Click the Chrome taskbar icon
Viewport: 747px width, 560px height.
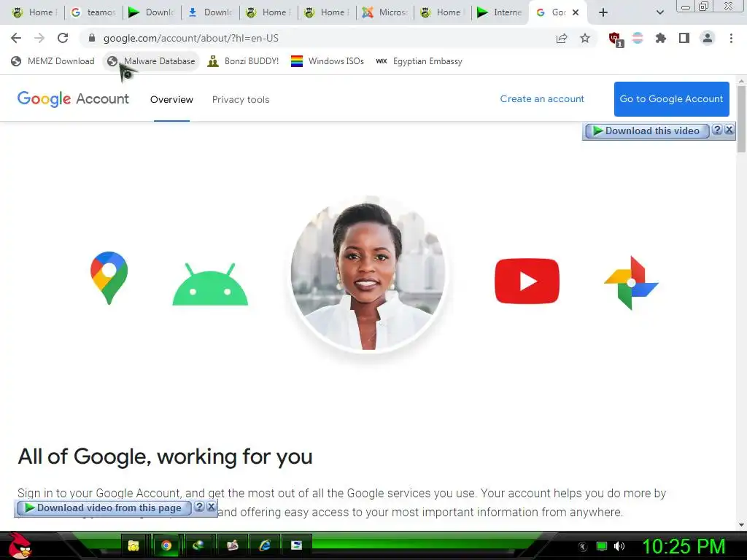(166, 545)
